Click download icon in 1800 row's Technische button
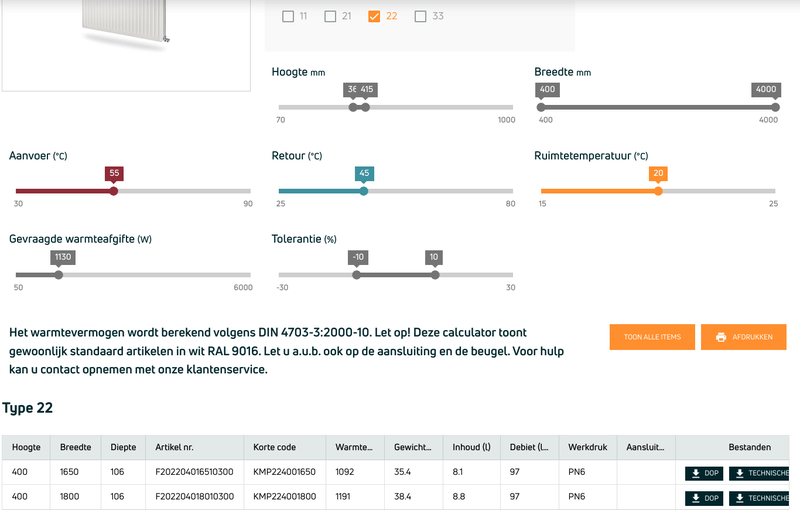This screenshot has height=510, width=800. click(740, 498)
